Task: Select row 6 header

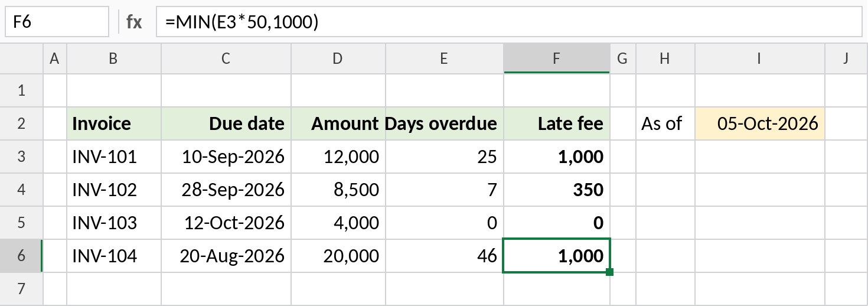Action: point(22,256)
